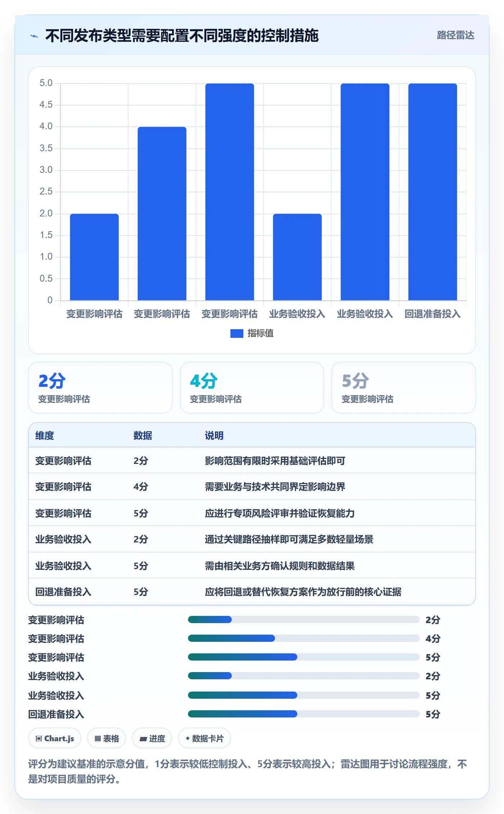This screenshot has width=504, height=814.
Task: Click the 变更影响评估 progress bar showing 4分
Action: coord(303,638)
